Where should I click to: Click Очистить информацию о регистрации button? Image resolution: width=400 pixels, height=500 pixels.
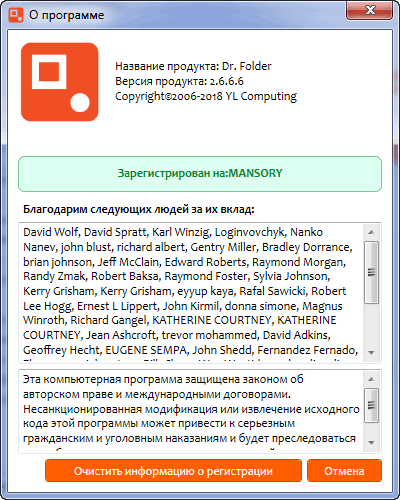click(x=173, y=471)
